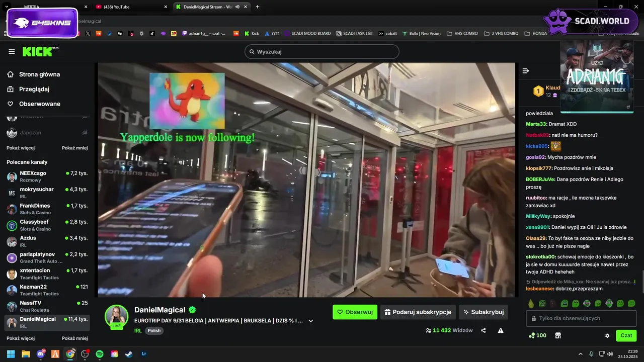Open the channel shop icon below chat
This screenshot has height=362, width=644.
pos(558,335)
